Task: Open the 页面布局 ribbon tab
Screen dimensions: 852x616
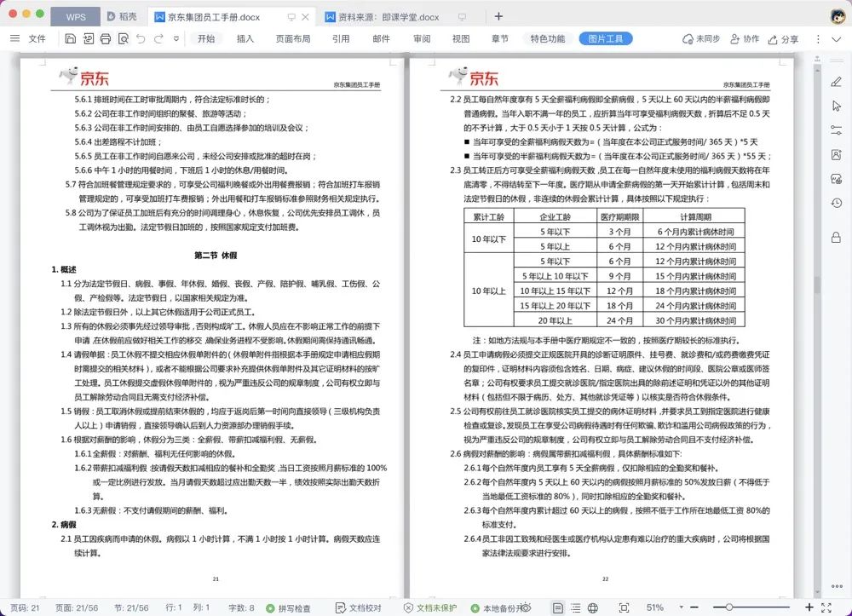Action: (293, 38)
